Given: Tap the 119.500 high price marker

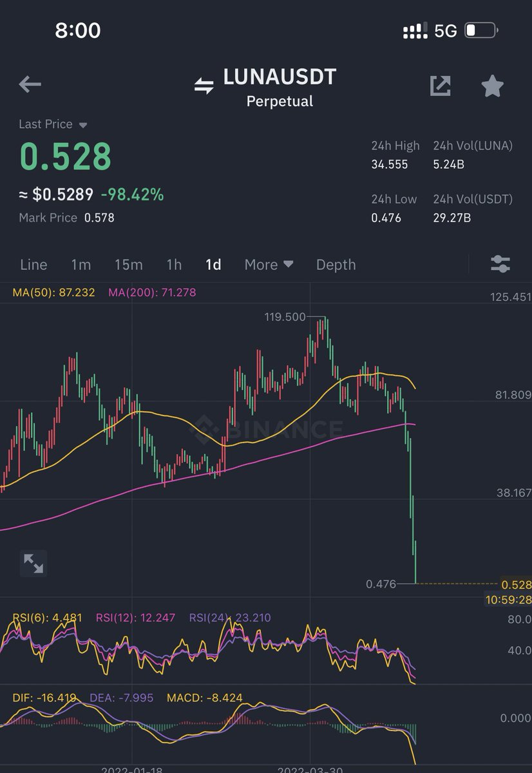Looking at the screenshot, I should pos(284,316).
